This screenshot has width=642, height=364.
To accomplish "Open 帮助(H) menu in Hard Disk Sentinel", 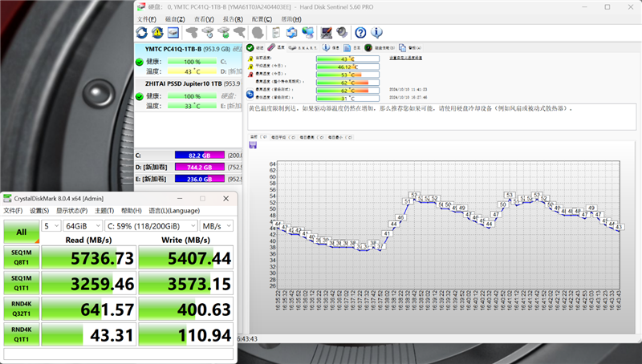I will tap(291, 19).
